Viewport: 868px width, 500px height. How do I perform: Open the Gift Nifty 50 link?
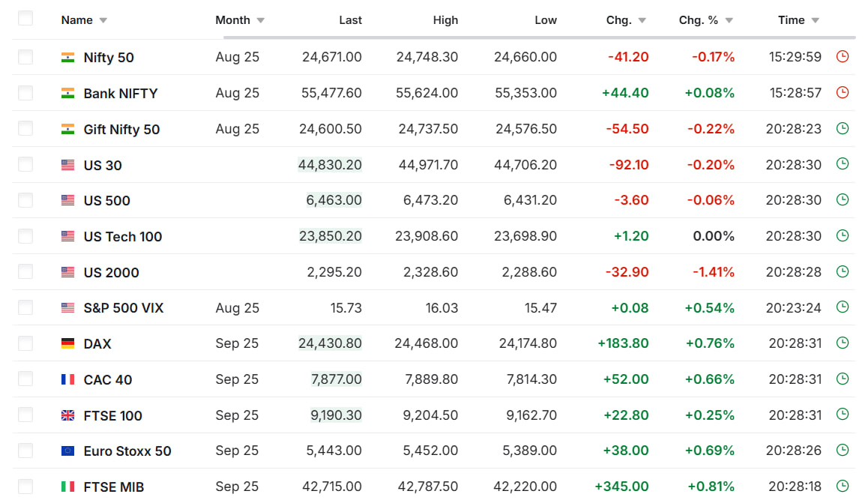pos(121,130)
